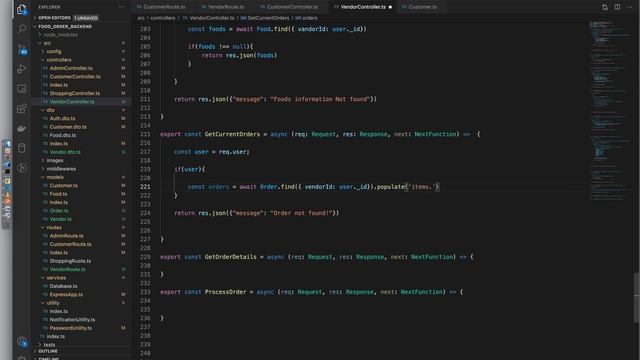Click the open changes icon in editor toolbar

coord(605,7)
